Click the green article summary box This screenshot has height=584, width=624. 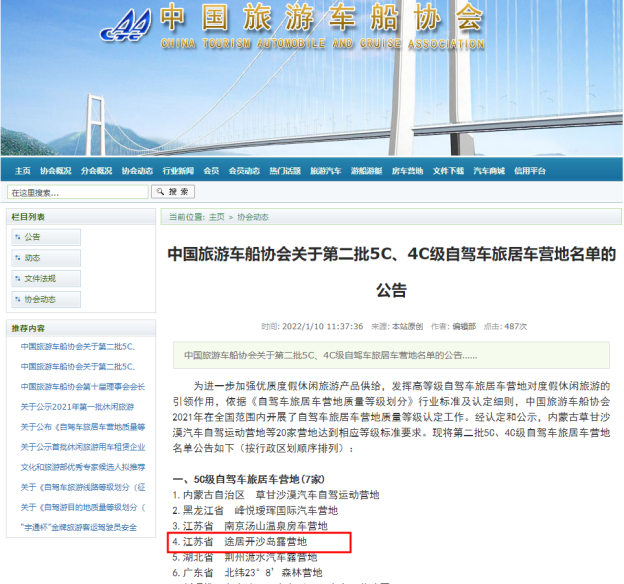click(391, 355)
